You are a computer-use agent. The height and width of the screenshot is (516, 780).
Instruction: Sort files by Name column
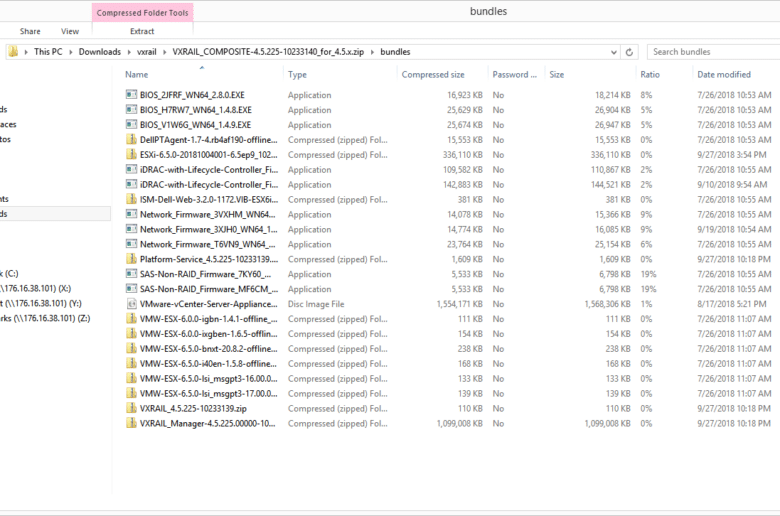tap(136, 74)
